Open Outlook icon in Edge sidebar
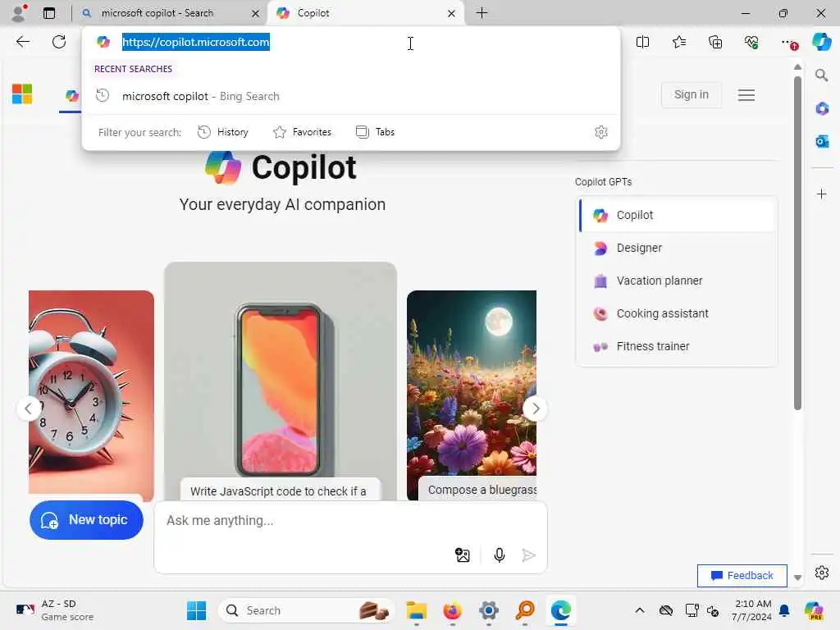This screenshot has height=630, width=840. [x=822, y=141]
